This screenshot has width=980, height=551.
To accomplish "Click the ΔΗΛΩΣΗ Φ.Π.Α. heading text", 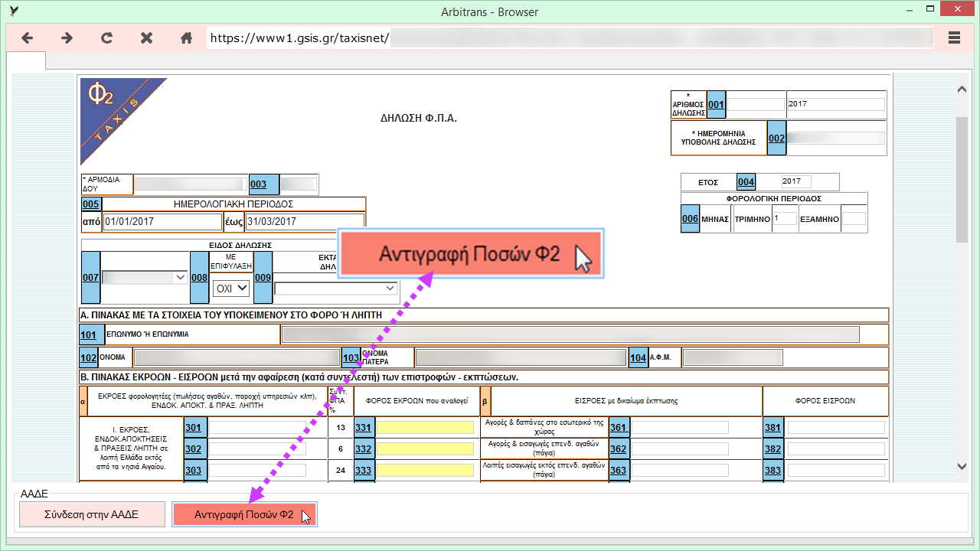I will (x=419, y=118).
